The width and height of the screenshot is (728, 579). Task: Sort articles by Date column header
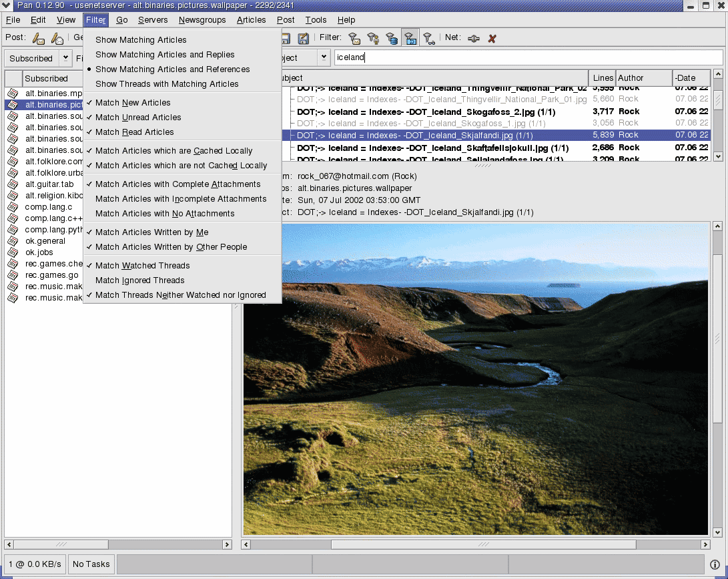click(x=691, y=78)
